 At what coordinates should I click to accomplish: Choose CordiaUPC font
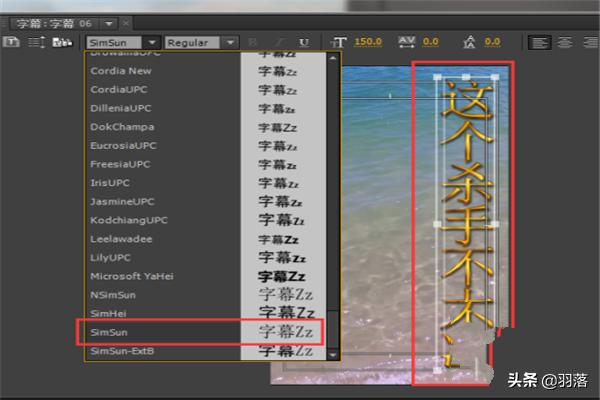(207, 90)
